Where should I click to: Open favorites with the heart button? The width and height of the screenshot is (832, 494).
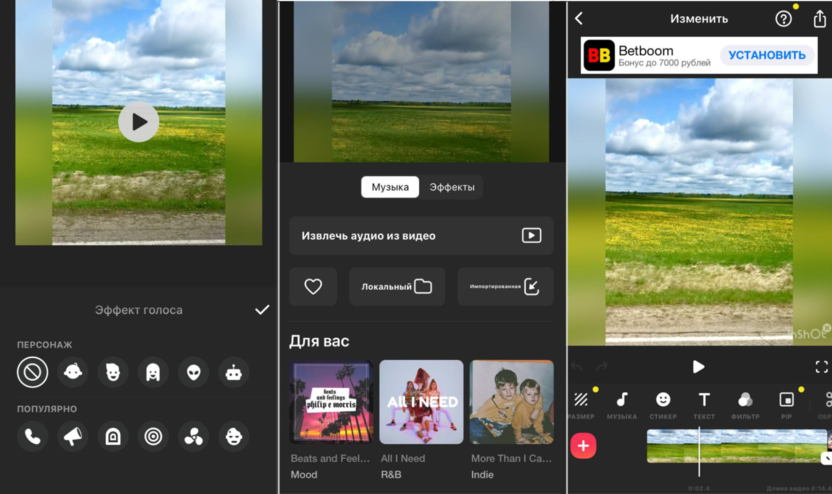[313, 287]
